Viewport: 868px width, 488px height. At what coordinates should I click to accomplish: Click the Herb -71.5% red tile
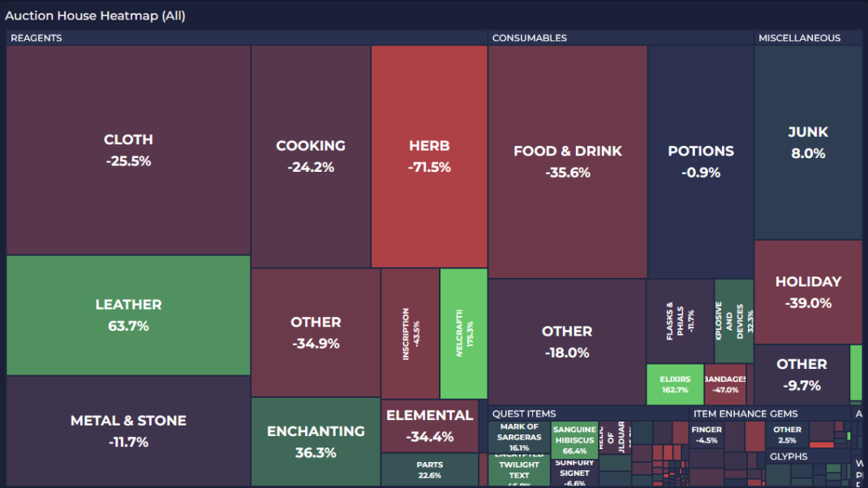430,156
